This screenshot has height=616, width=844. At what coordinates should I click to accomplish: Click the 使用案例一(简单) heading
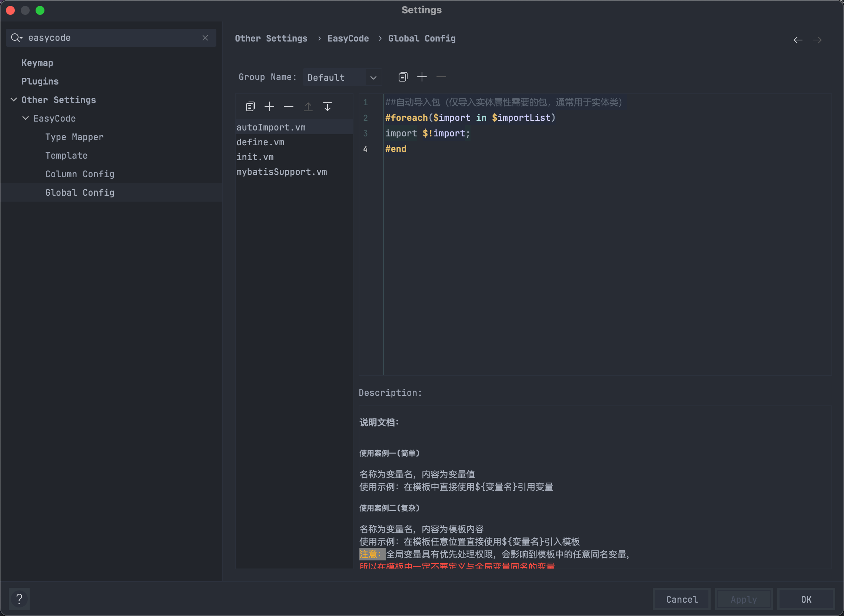point(389,453)
